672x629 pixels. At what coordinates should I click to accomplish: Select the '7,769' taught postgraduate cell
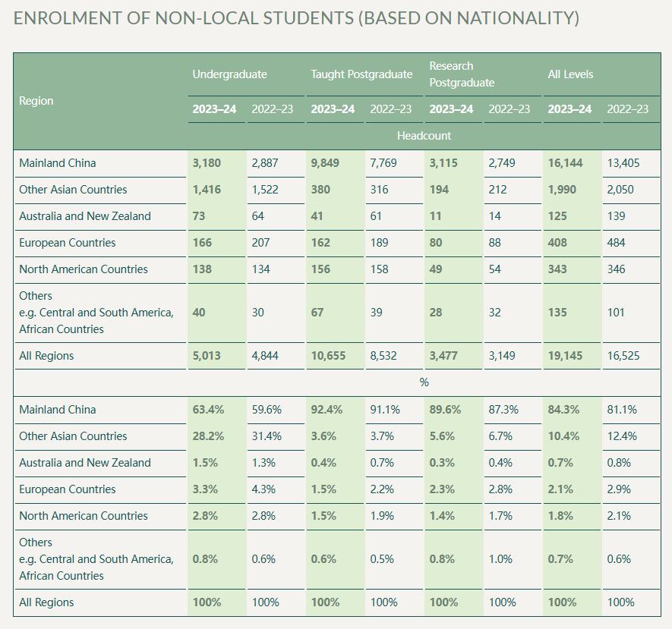pyautogui.click(x=383, y=163)
